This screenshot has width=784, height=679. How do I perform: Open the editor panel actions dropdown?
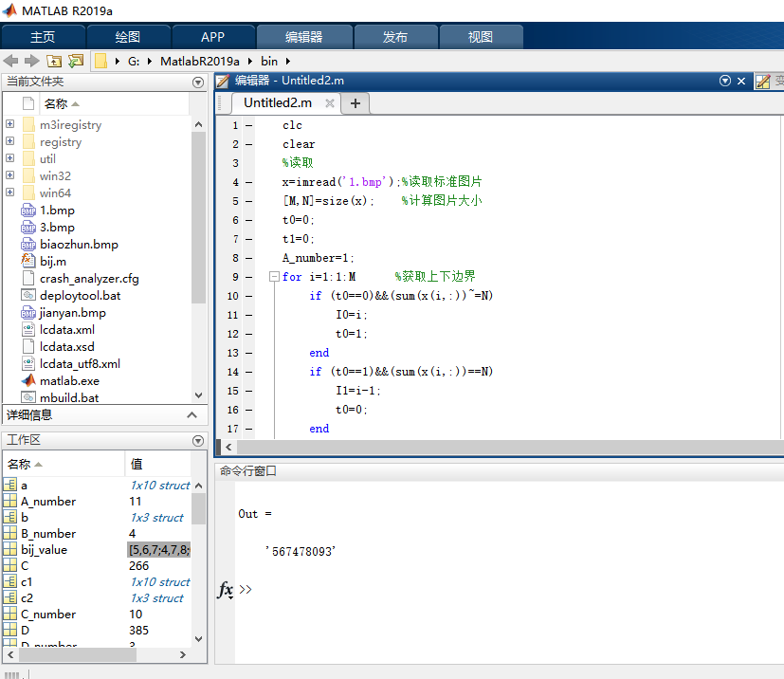pyautogui.click(x=725, y=81)
